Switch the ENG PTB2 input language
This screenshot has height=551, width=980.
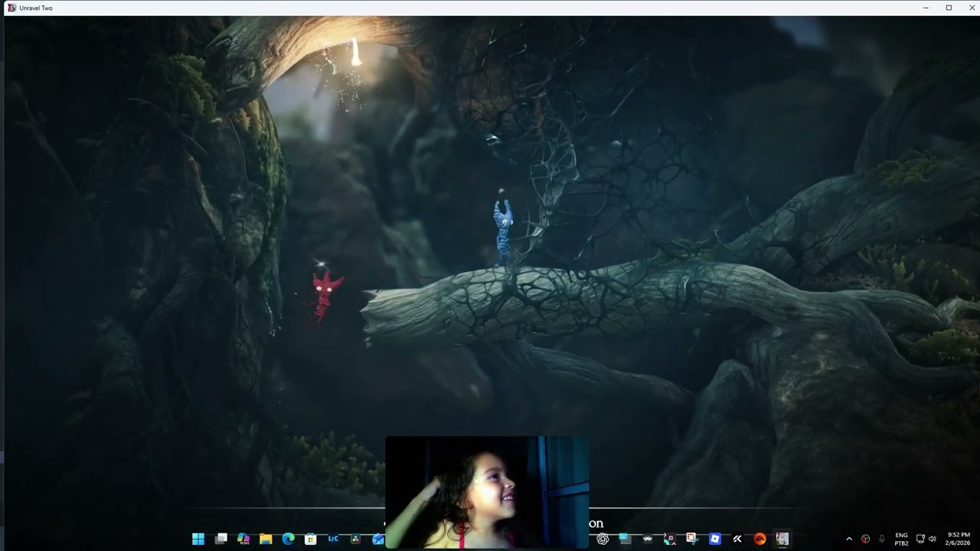click(x=902, y=539)
